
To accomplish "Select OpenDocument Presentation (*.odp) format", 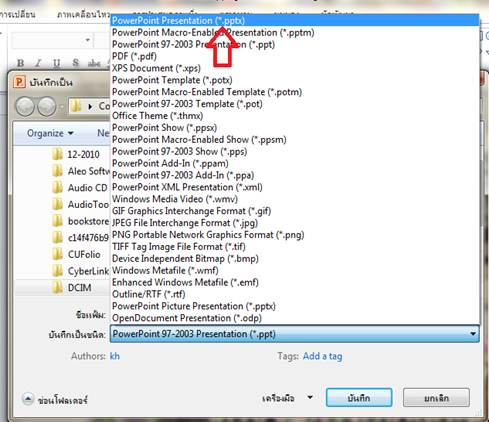I will click(187, 318).
